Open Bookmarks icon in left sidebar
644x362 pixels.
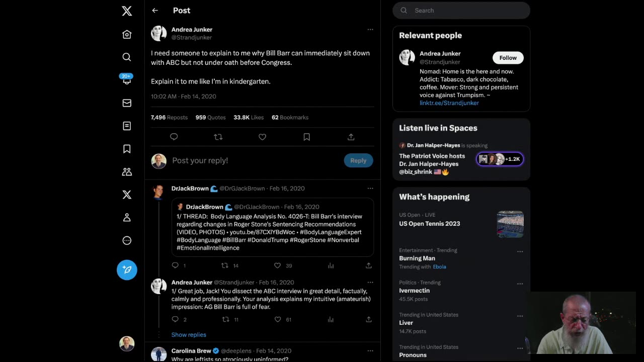[x=127, y=149]
